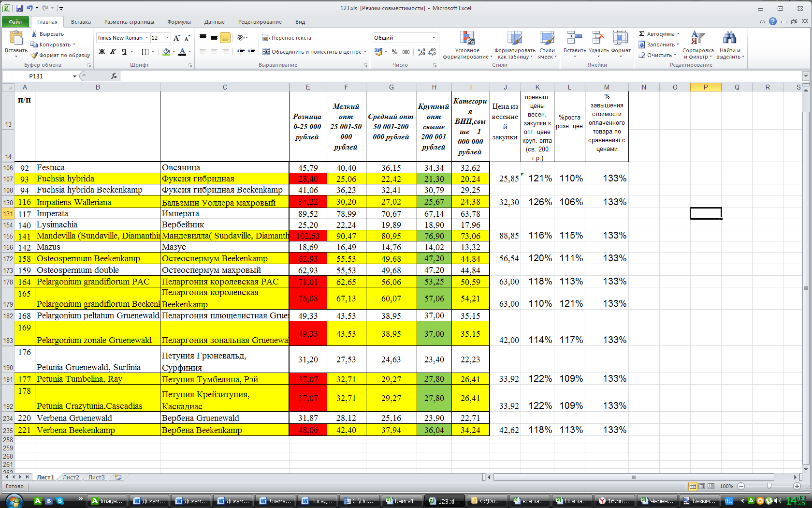Switch to the Лист2 sheet tab
This screenshot has height=508, width=812.
tap(71, 477)
